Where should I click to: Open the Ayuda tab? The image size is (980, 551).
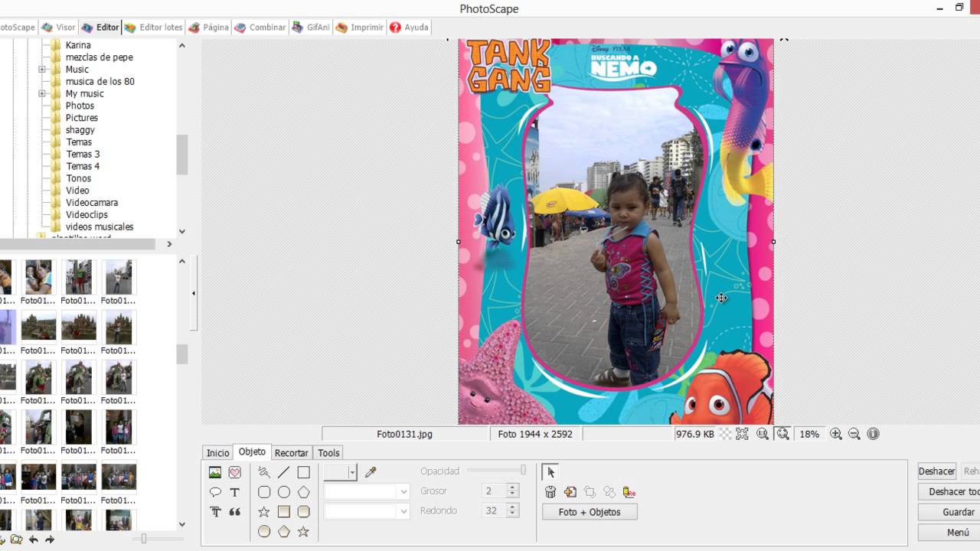(x=410, y=28)
